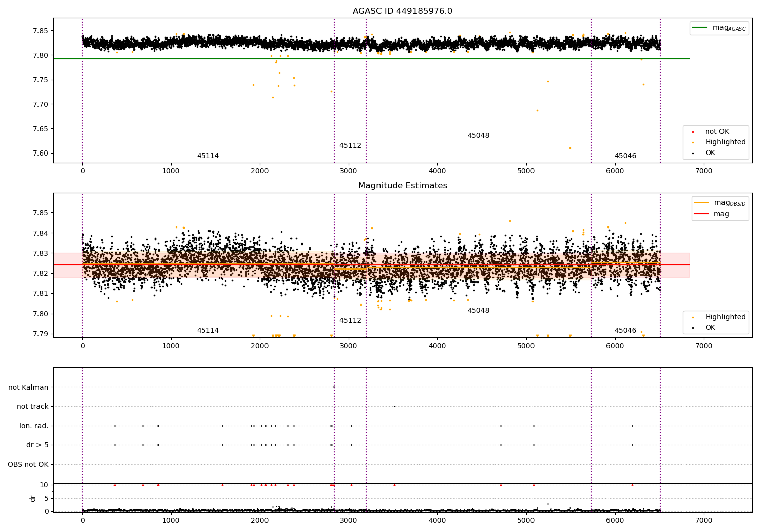Select "45114" in the Magnitude Estimates plot

tap(208, 330)
